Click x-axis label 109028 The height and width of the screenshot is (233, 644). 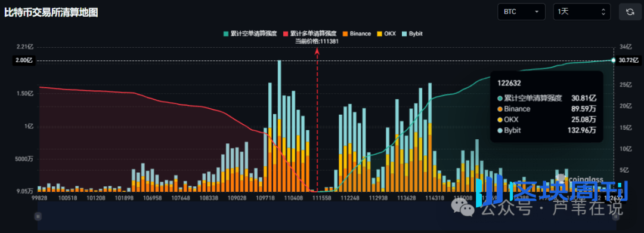(237, 198)
